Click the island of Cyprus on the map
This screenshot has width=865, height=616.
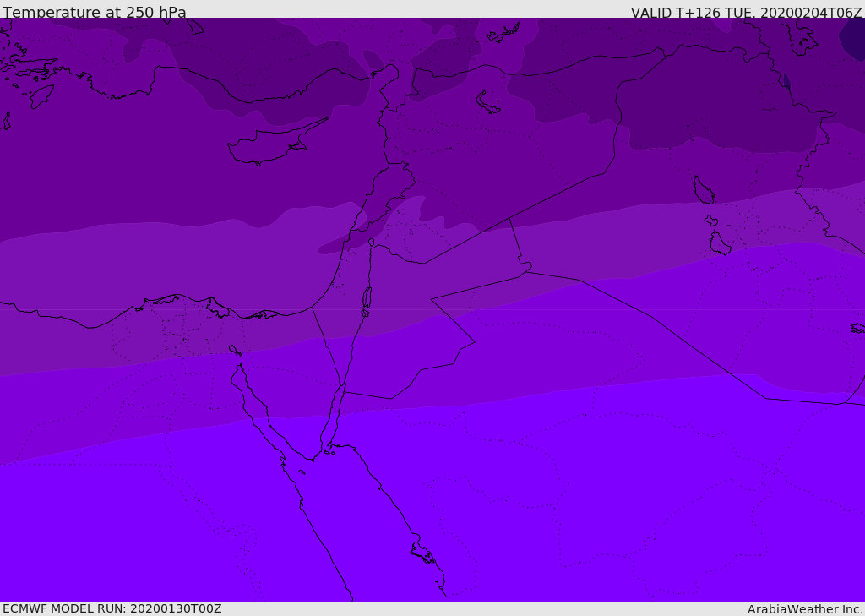tap(270, 144)
